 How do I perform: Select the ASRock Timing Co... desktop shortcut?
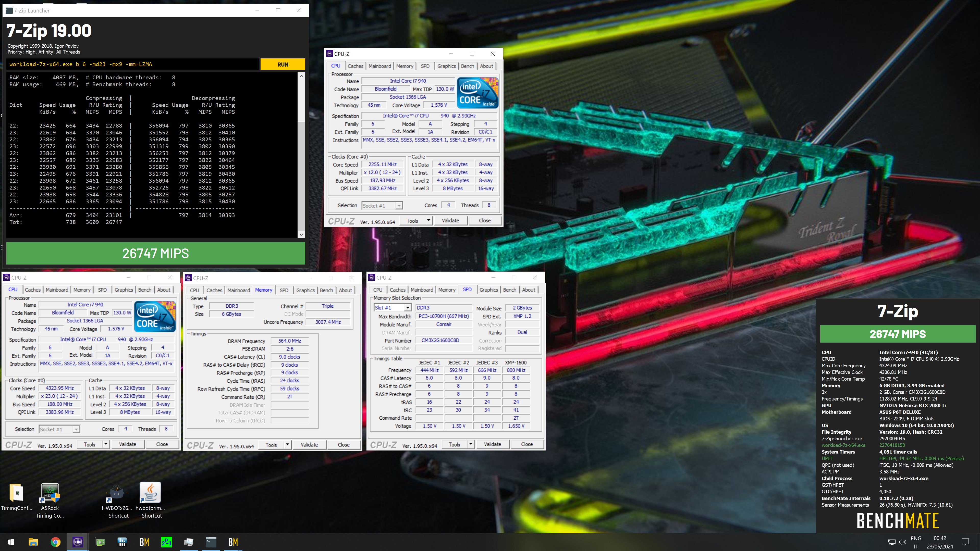click(x=50, y=500)
